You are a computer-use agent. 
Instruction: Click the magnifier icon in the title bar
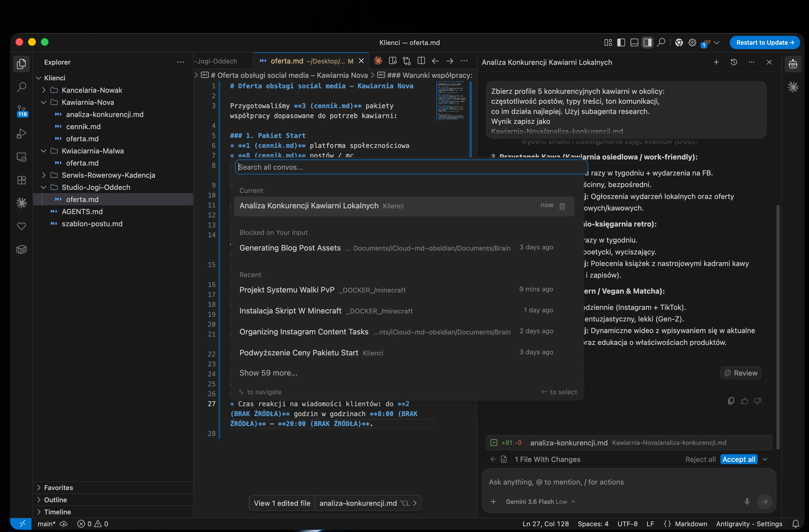click(661, 42)
